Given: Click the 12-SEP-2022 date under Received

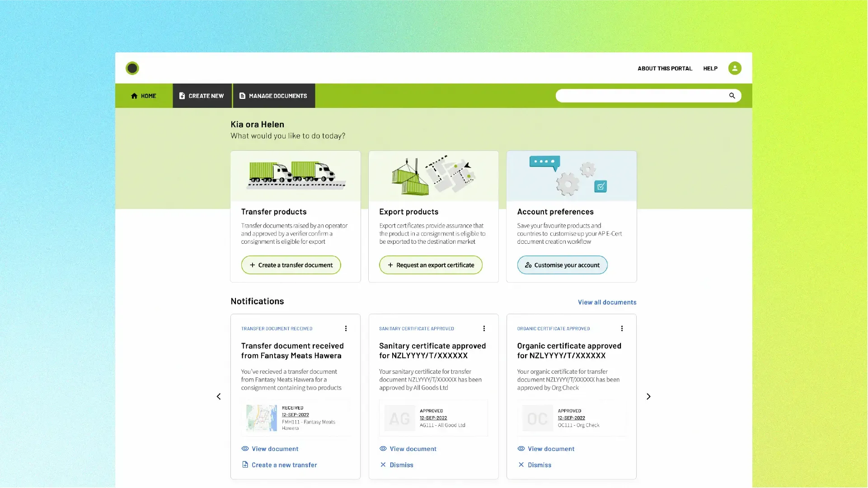Looking at the screenshot, I should click(x=296, y=415).
